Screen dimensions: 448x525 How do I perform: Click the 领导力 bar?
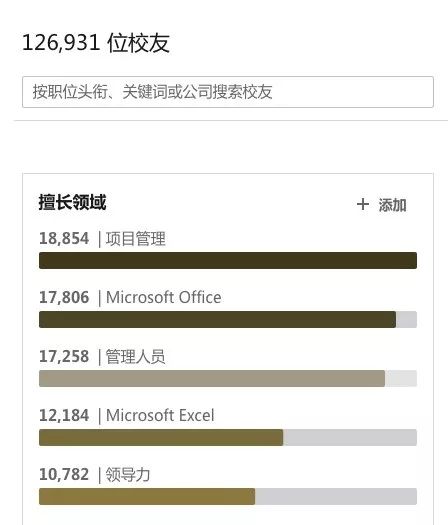[228, 496]
